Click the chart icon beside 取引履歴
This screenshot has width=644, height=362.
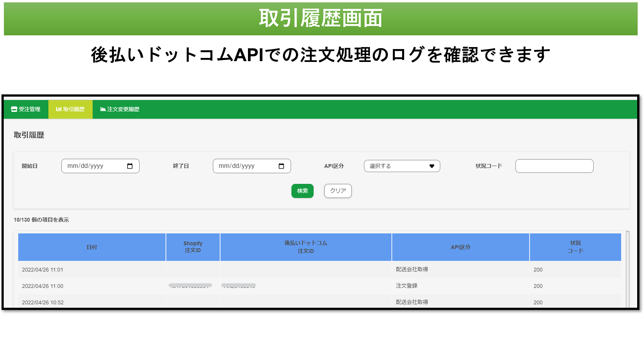point(59,109)
